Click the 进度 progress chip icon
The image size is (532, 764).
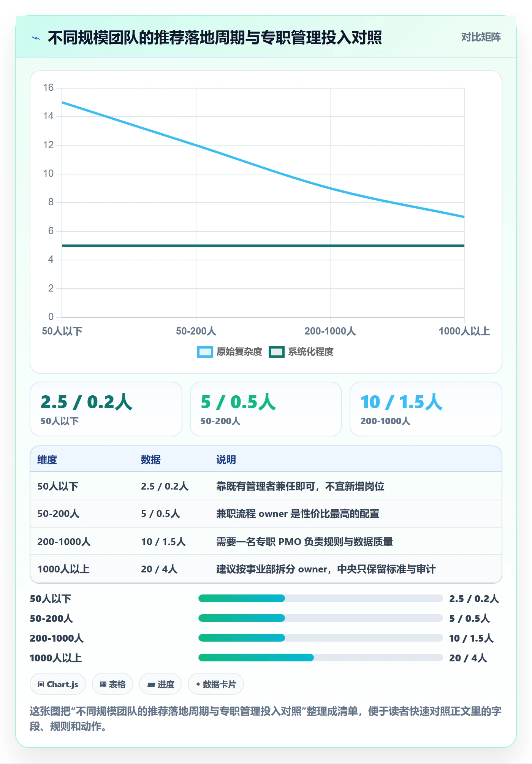coord(151,685)
